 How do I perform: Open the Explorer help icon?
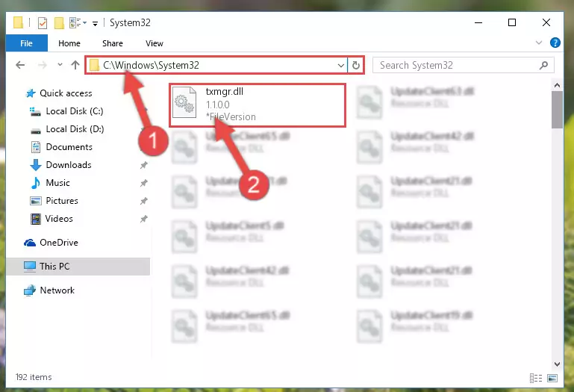[x=555, y=43]
